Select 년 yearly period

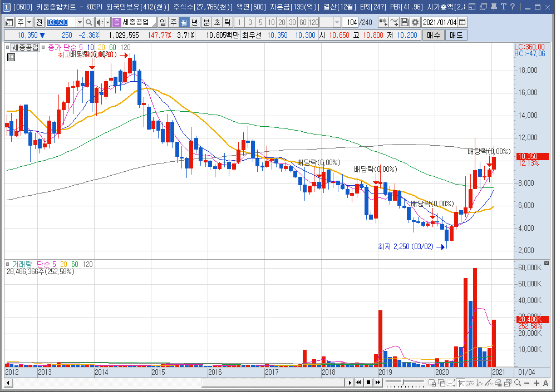(x=195, y=23)
